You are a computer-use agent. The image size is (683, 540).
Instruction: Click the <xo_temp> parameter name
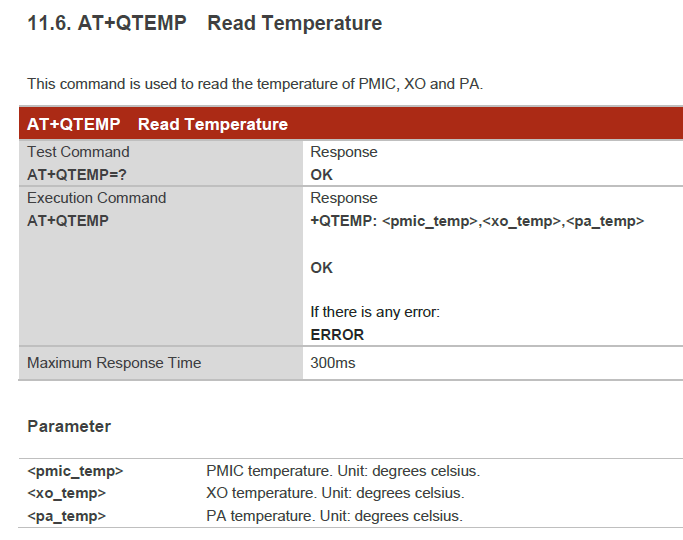(66, 493)
